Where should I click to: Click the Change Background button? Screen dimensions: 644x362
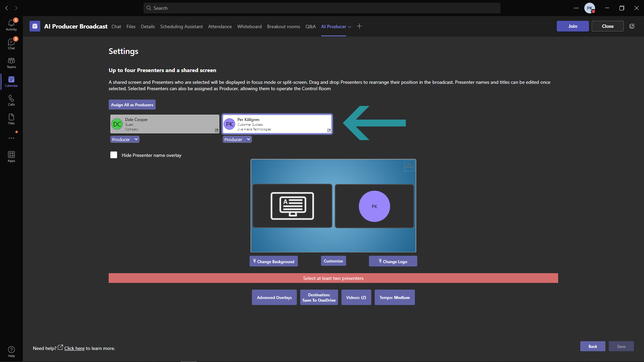274,261
